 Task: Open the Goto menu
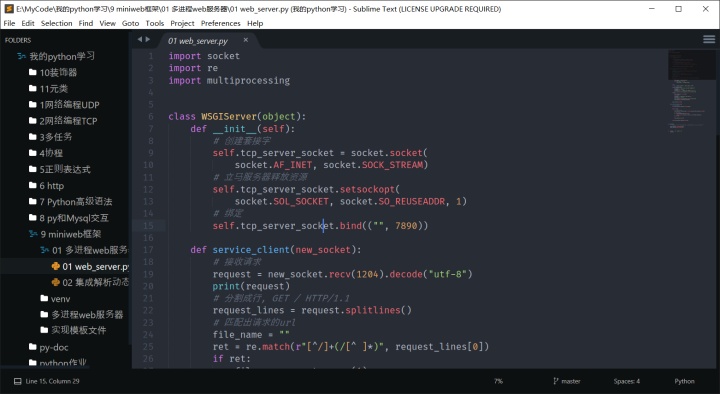point(130,23)
